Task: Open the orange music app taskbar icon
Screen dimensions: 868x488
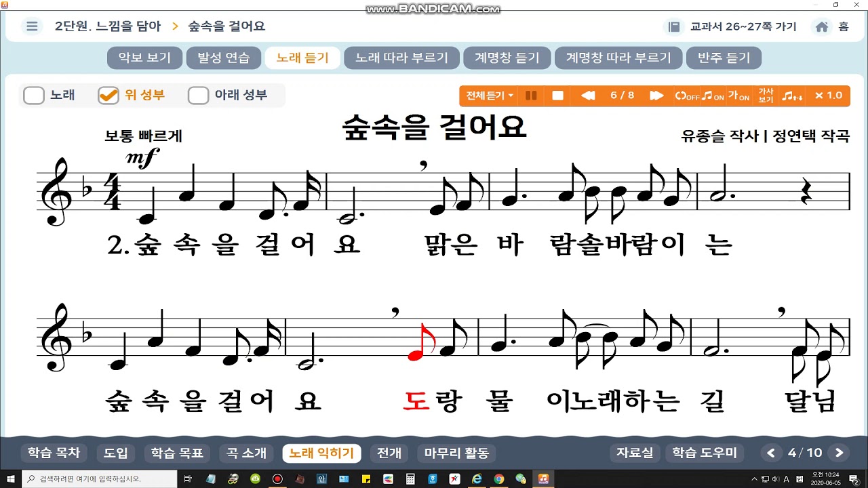Action: [543, 479]
